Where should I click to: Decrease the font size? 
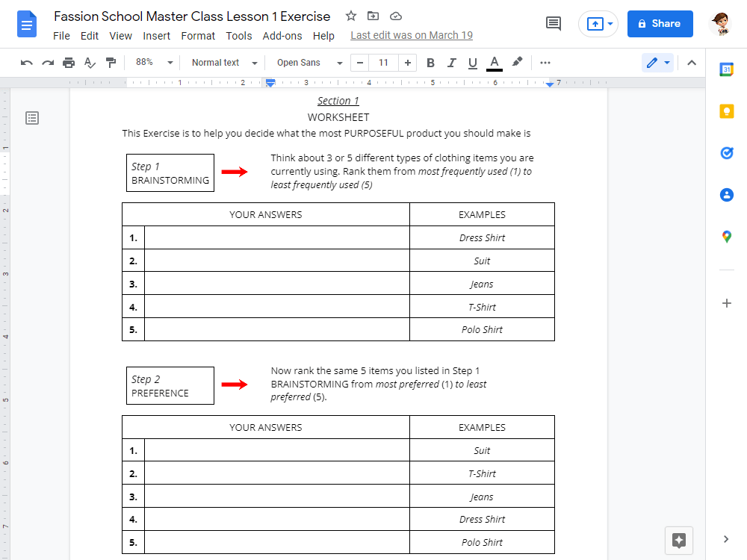point(360,63)
